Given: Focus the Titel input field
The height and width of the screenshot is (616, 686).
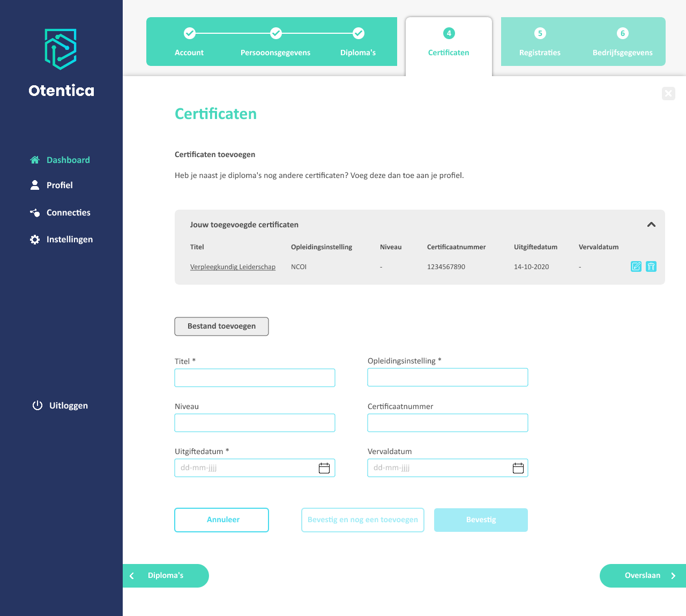Looking at the screenshot, I should coord(255,378).
